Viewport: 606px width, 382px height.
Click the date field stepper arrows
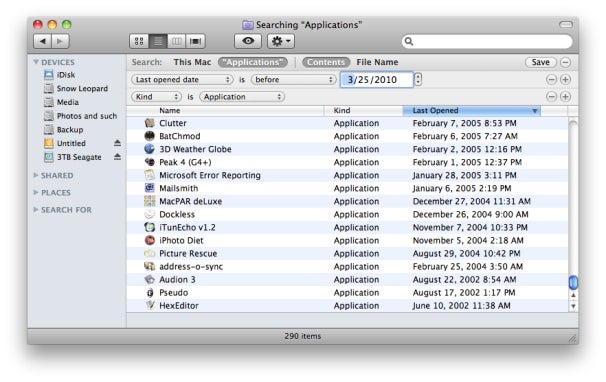[x=418, y=80]
